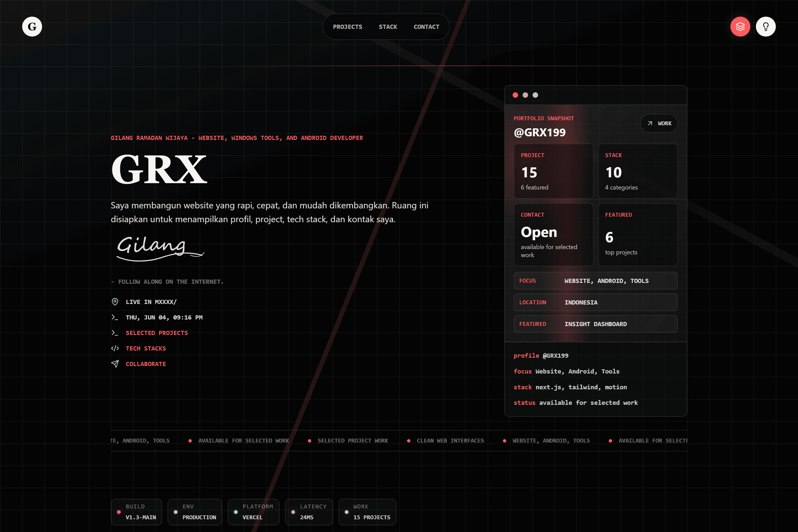Click the Contact Open stat card
The image size is (798, 532).
click(x=553, y=234)
